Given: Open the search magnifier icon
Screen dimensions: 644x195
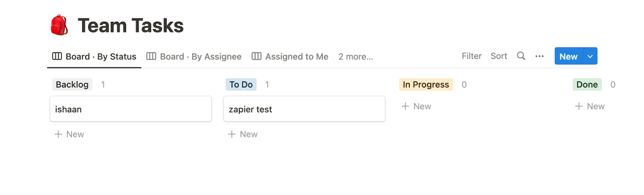Looking at the screenshot, I should 521,56.
